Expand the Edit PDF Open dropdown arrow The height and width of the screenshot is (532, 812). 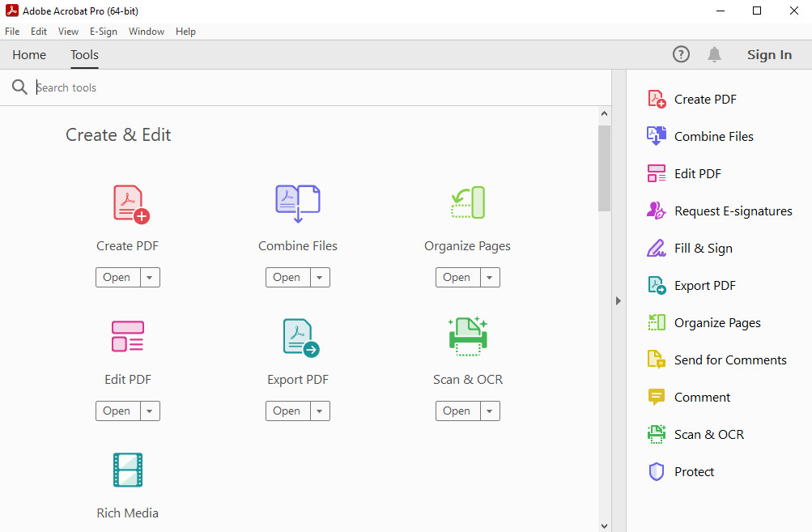150,411
